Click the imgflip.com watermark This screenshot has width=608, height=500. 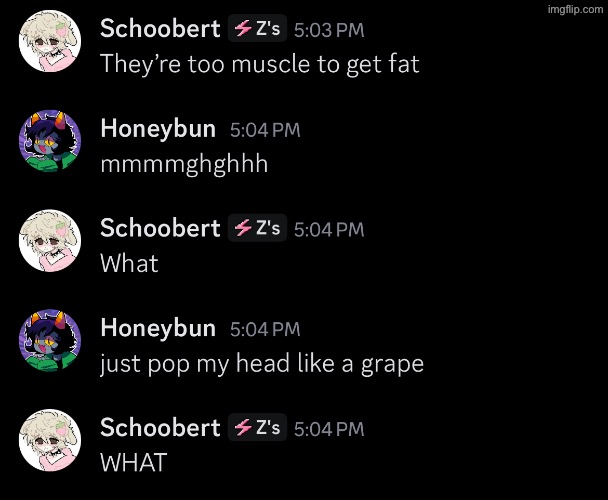click(575, 9)
